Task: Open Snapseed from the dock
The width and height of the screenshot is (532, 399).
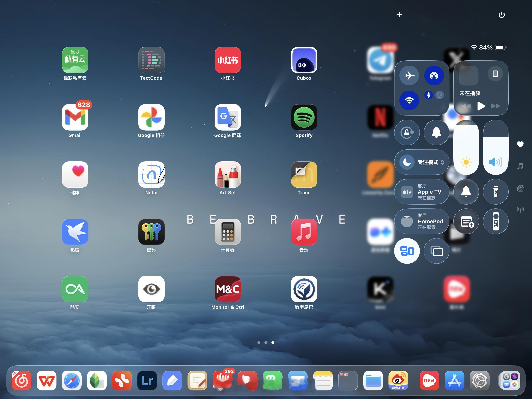Action: 97,381
